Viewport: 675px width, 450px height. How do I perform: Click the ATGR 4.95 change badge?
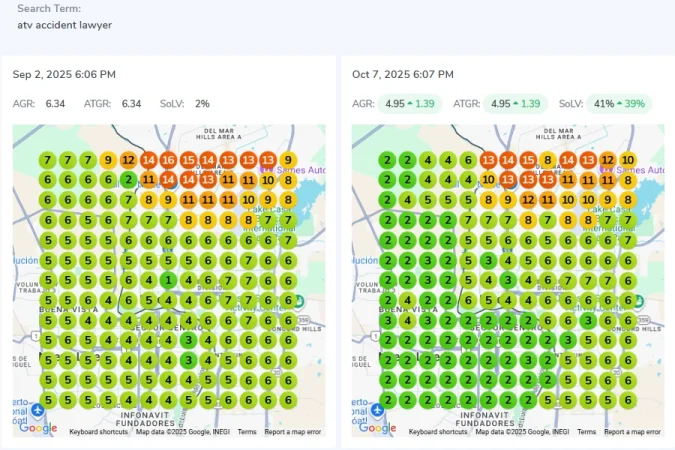tap(514, 104)
